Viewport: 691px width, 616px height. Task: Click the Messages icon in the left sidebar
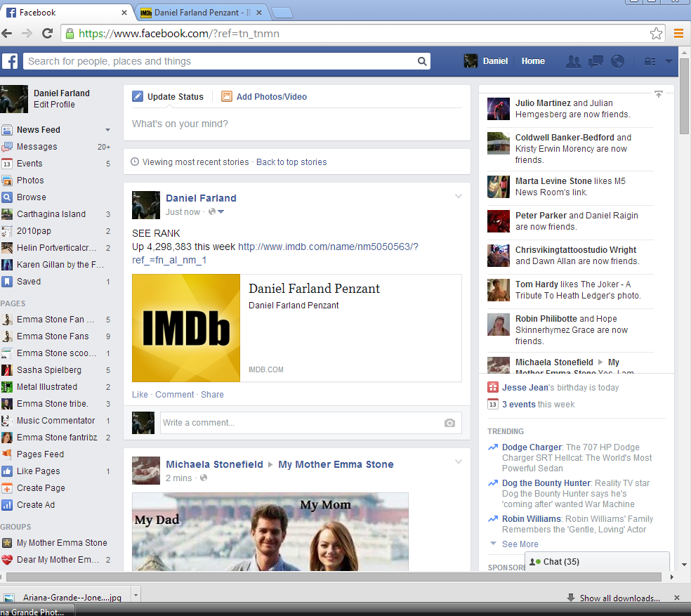tap(6, 147)
